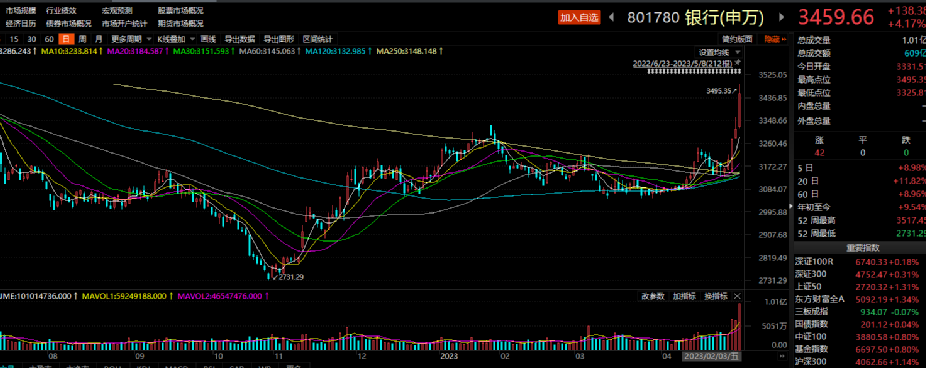Image resolution: width=926 pixels, height=368 pixels.
Task: Open 市场规模 menu item
Action: pyautogui.click(x=21, y=11)
